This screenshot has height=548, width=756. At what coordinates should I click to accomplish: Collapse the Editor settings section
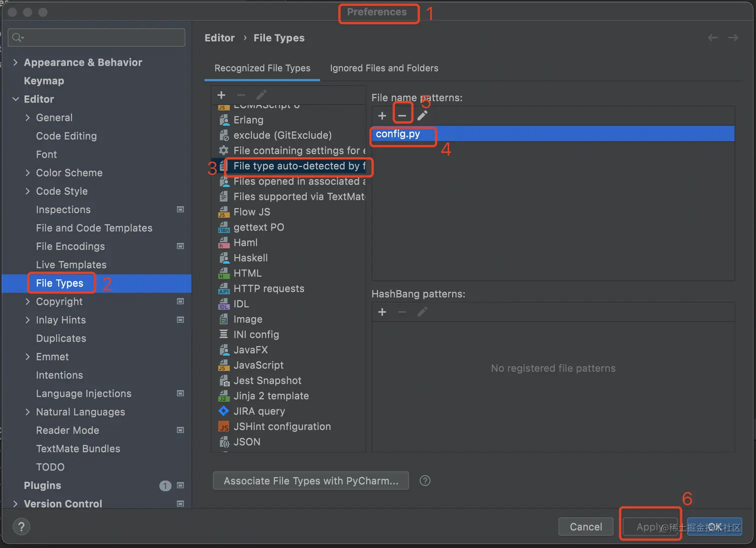(x=15, y=99)
